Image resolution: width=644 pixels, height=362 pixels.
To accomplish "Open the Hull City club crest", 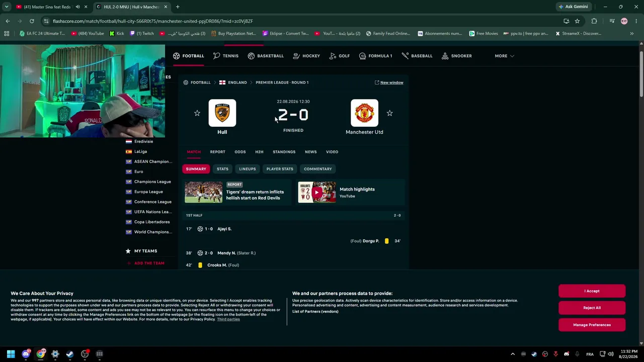I will (x=222, y=113).
